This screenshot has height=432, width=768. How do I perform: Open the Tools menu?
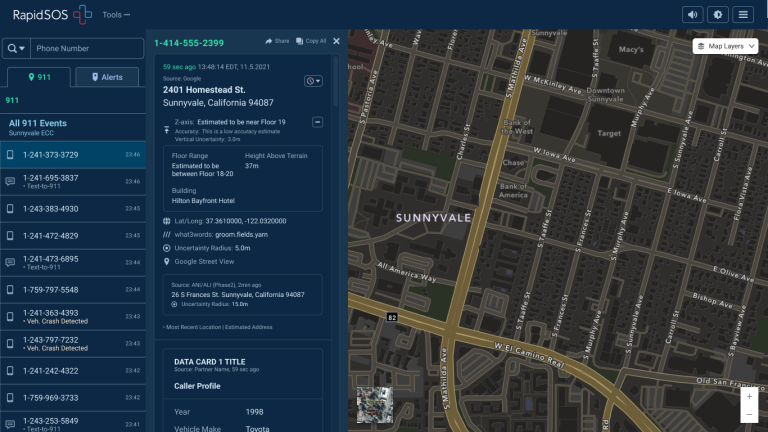coord(116,15)
